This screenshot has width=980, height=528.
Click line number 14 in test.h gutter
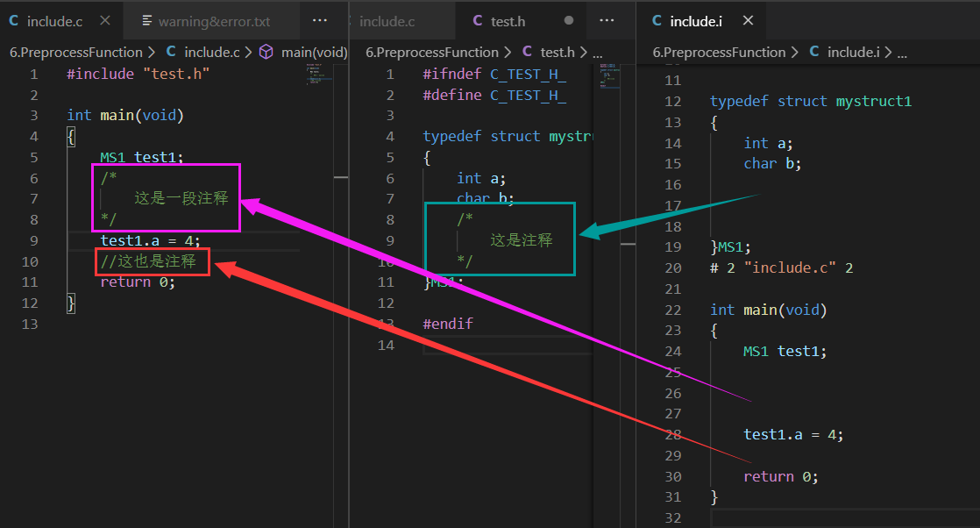pos(386,346)
